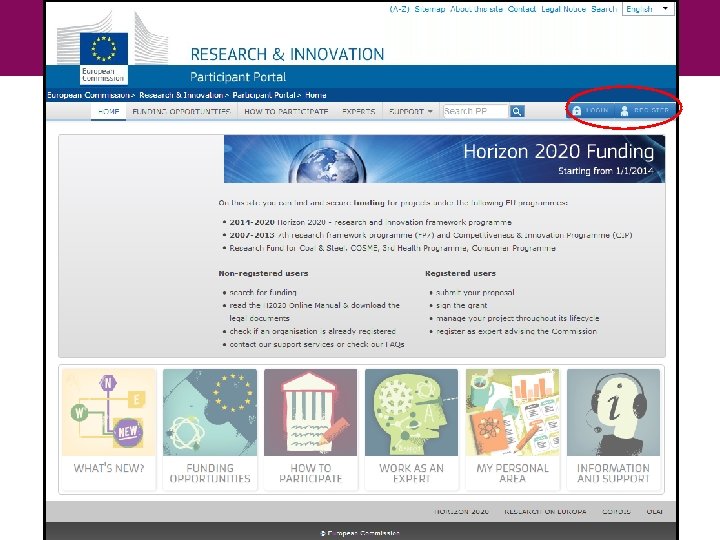Image resolution: width=720 pixels, height=540 pixels.
Task: Click the Participant Portal header title
Action: (x=238, y=77)
